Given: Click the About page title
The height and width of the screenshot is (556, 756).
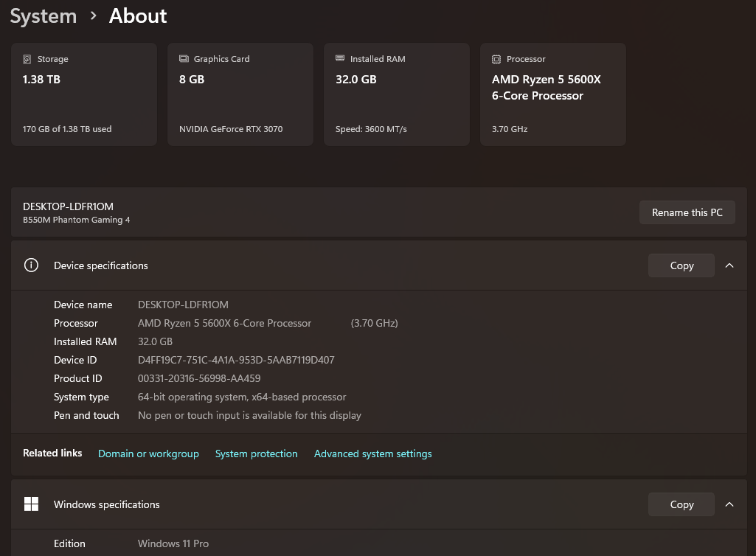Looking at the screenshot, I should [137, 15].
